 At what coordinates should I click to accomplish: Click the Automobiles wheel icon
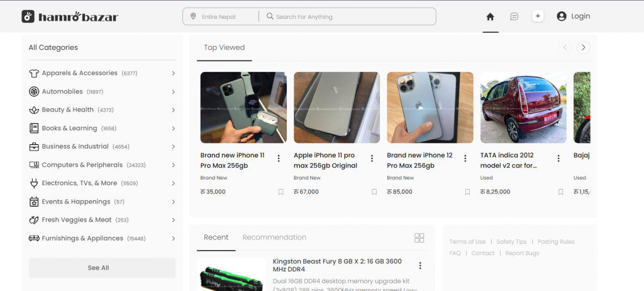click(34, 91)
